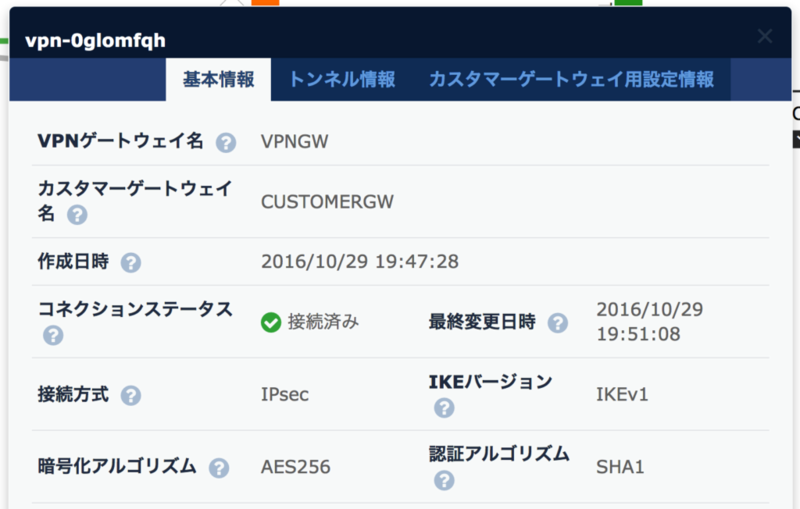Show help for コネクションステータス
The width and height of the screenshot is (800, 509).
(53, 336)
